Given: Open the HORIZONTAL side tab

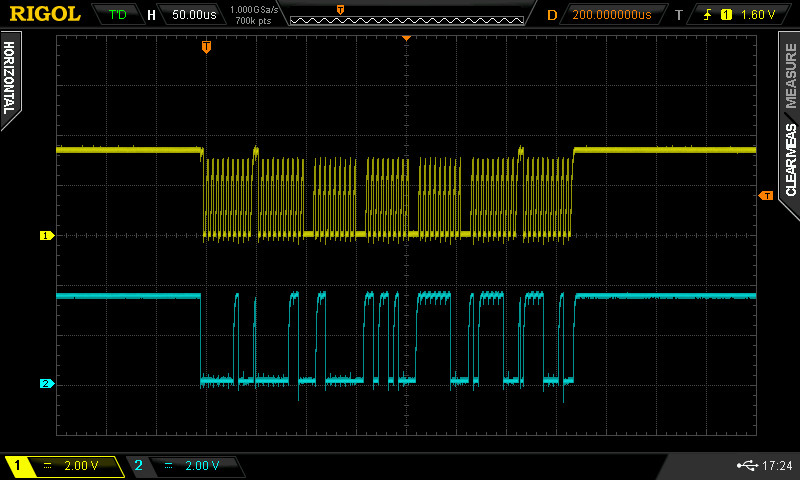Looking at the screenshot, I should (9, 80).
